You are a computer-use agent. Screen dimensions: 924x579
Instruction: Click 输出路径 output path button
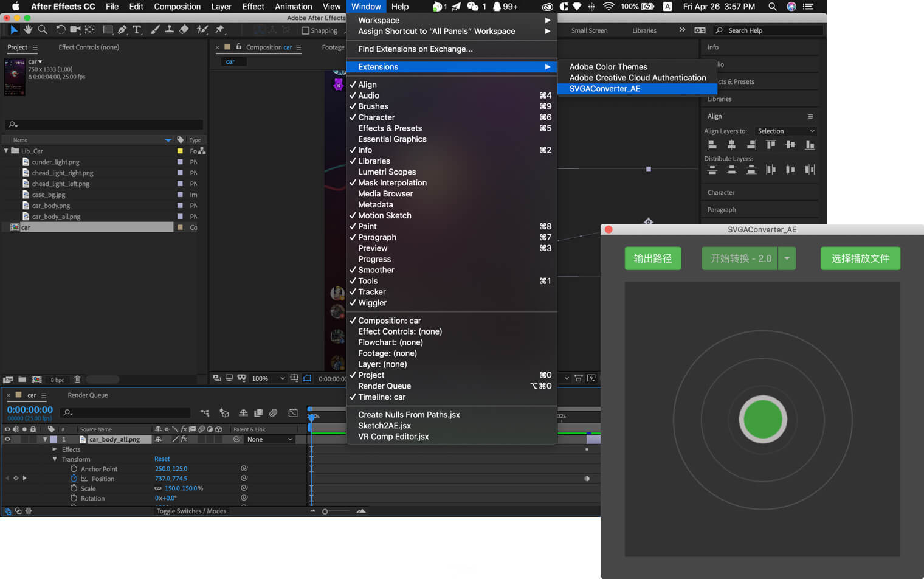coord(653,258)
